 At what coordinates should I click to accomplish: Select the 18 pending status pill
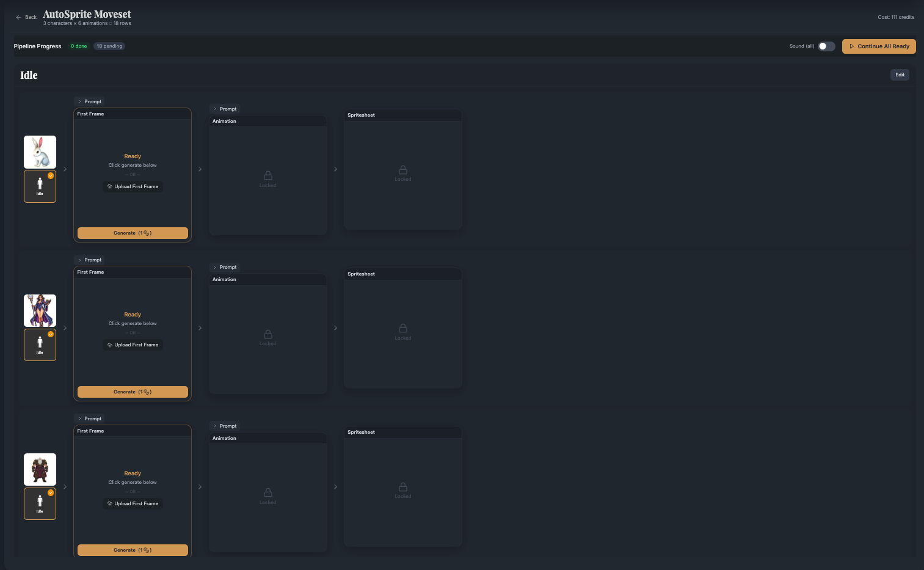tap(109, 46)
